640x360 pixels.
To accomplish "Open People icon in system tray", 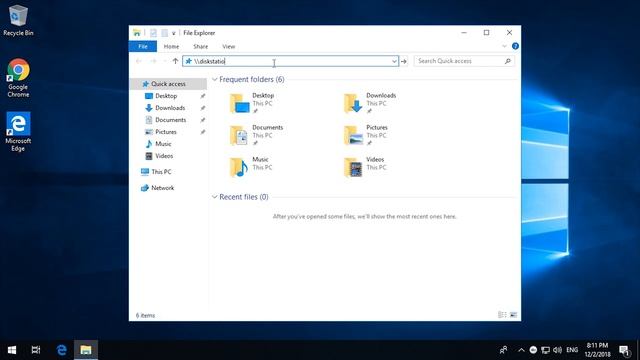I will pyautogui.click(x=504, y=350).
